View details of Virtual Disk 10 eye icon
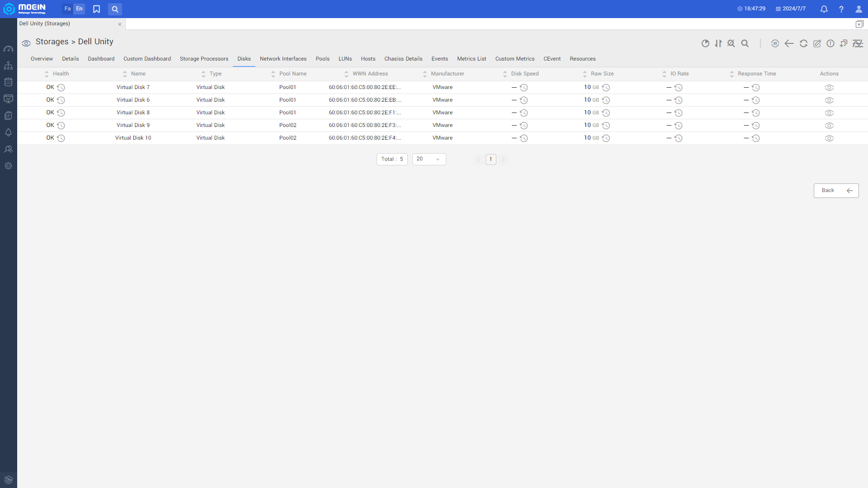This screenshot has width=868, height=488. tap(829, 138)
